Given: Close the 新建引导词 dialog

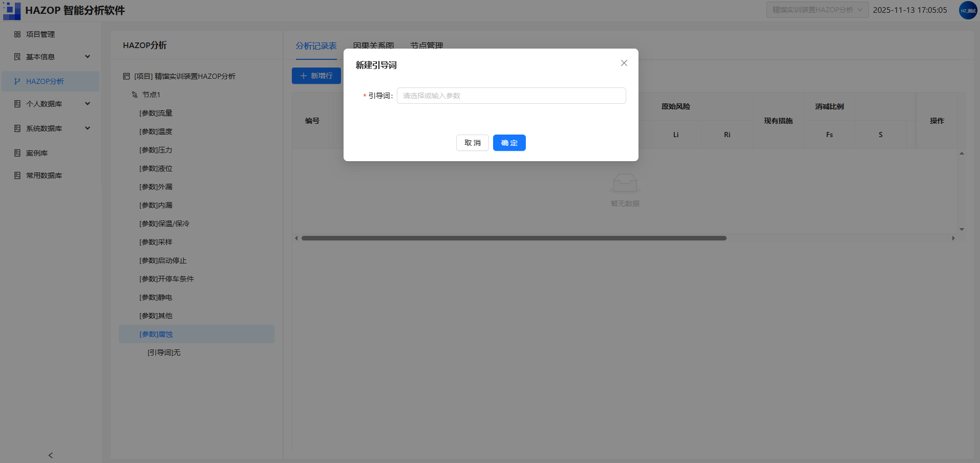Looking at the screenshot, I should click(x=624, y=63).
